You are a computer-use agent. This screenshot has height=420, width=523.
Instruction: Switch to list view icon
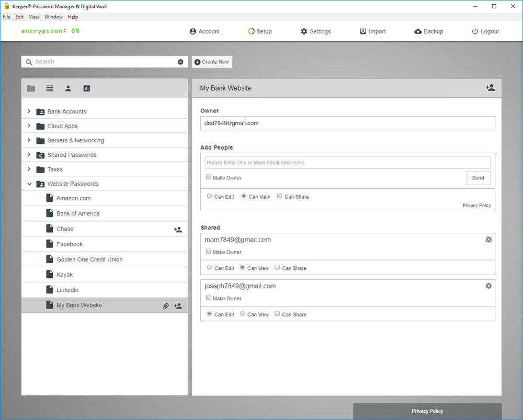49,88
